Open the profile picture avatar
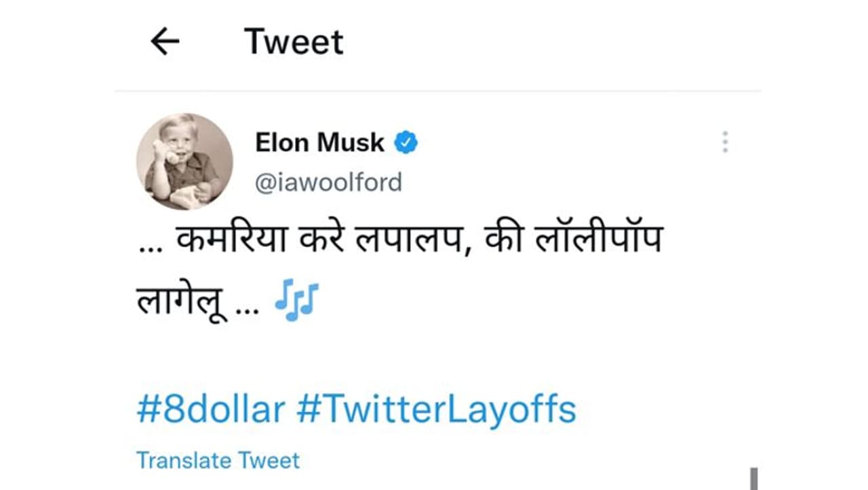 [184, 162]
